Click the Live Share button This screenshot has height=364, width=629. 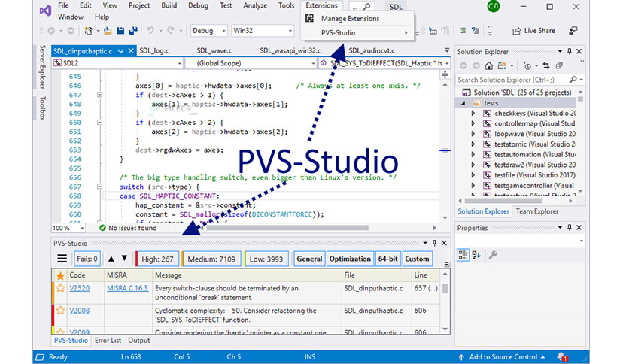534,31
